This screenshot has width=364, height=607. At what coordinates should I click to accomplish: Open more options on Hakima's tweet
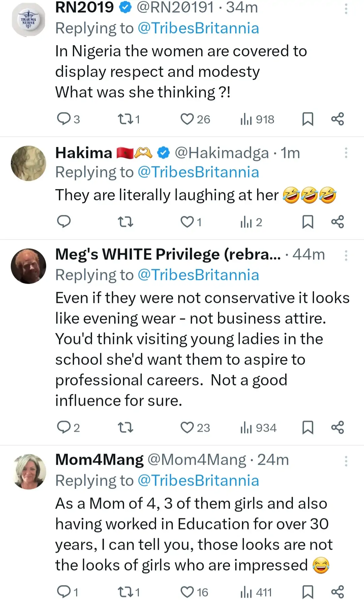[346, 153]
